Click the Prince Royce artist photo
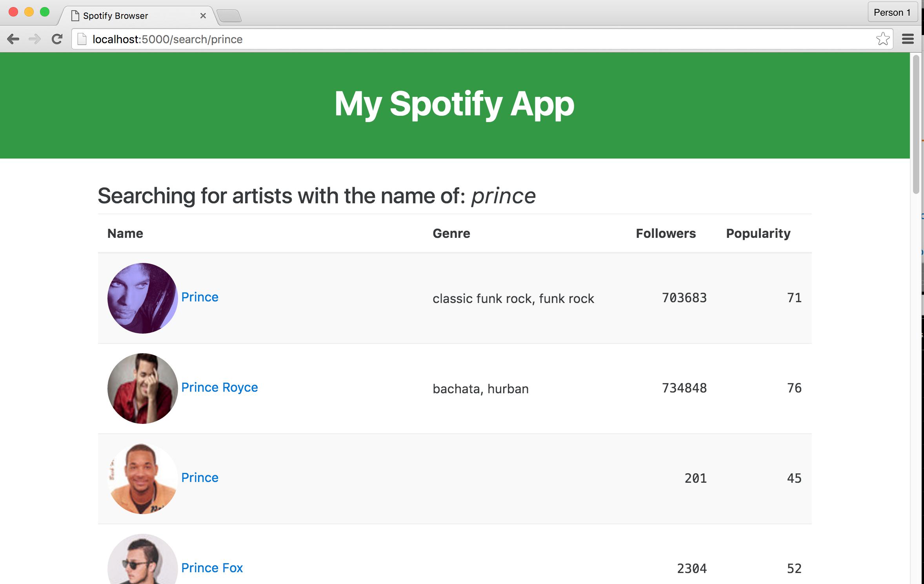Image resolution: width=924 pixels, height=584 pixels. (x=142, y=389)
